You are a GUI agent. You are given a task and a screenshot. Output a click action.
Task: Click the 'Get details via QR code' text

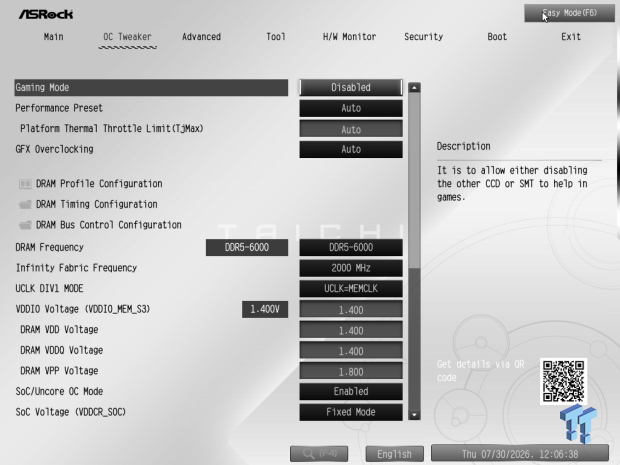click(480, 370)
